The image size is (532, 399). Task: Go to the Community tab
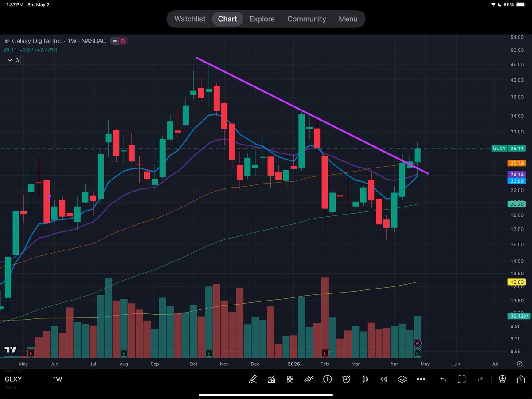306,19
